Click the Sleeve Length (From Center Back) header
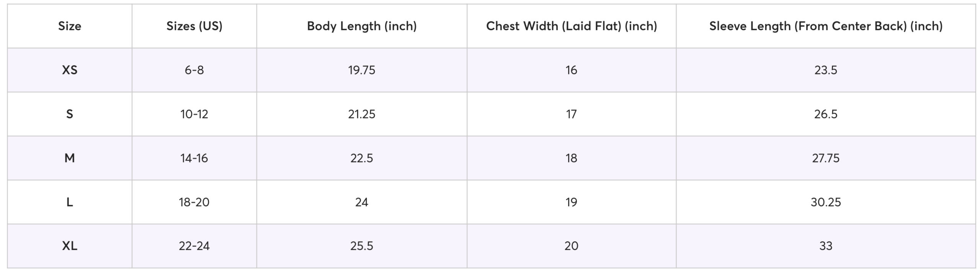 [826, 26]
